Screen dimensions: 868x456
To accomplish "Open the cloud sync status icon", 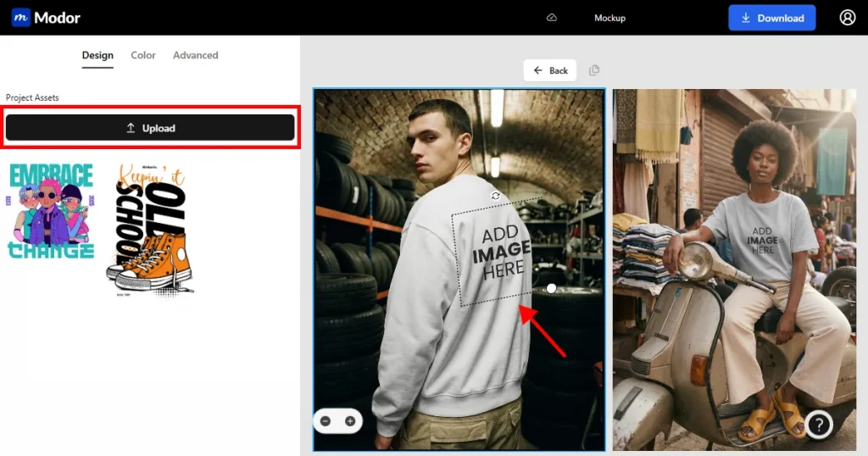I will point(551,18).
